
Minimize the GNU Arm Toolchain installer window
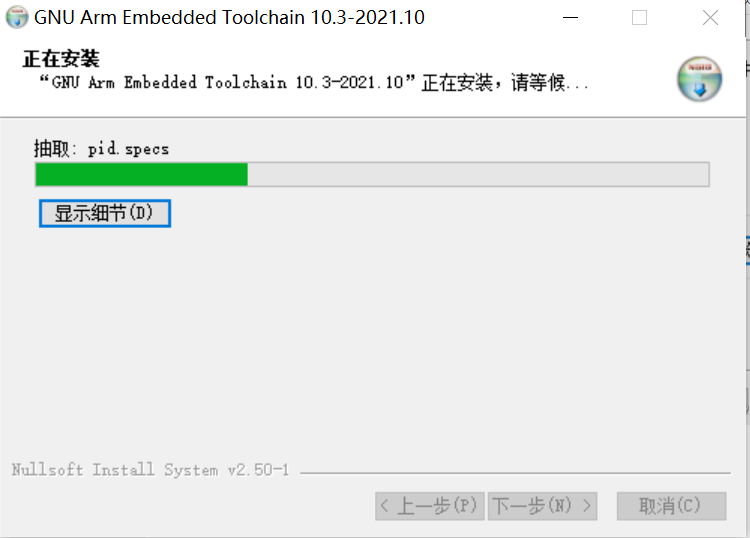point(570,18)
